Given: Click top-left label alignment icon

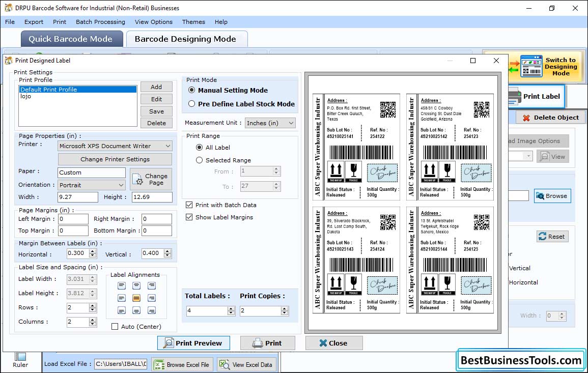Looking at the screenshot, I should 122,286.
